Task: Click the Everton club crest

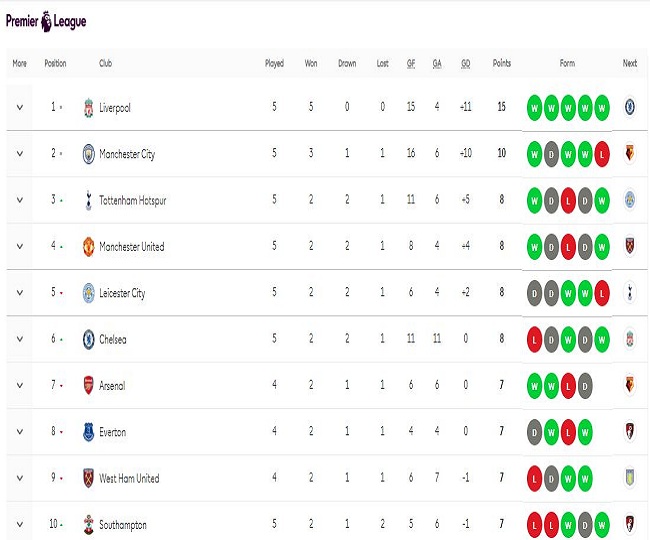Action: [88, 432]
